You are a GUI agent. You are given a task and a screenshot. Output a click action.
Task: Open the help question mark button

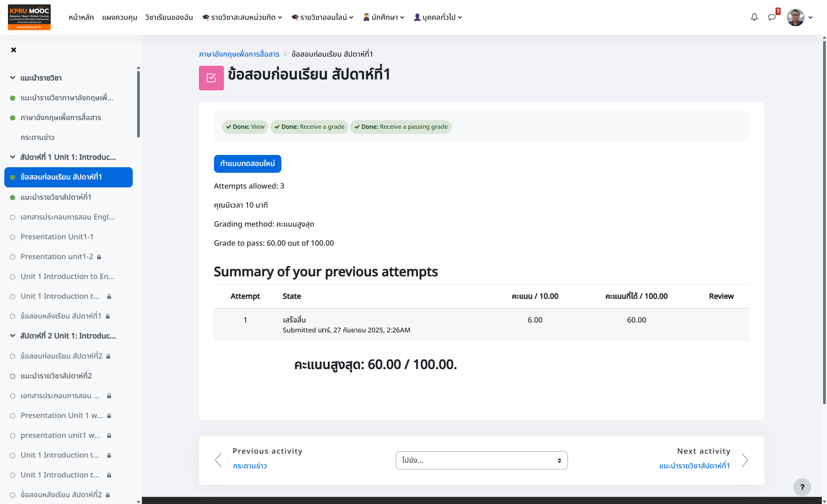coord(802,487)
